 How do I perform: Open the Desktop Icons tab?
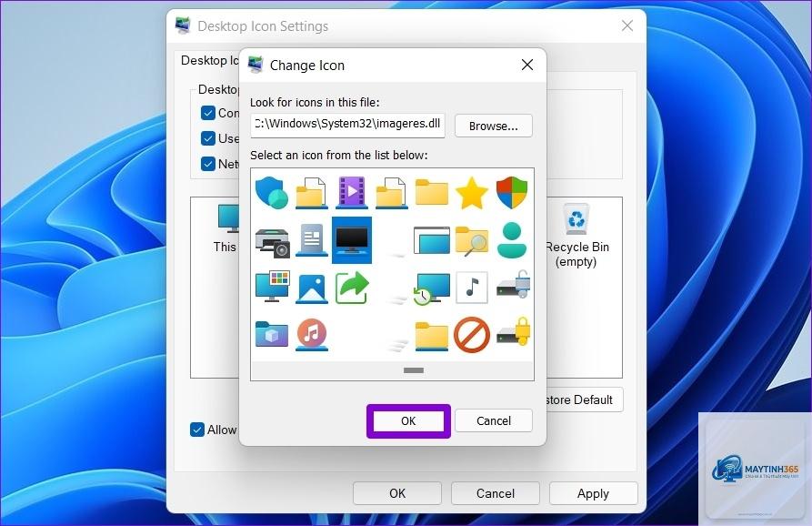click(210, 61)
